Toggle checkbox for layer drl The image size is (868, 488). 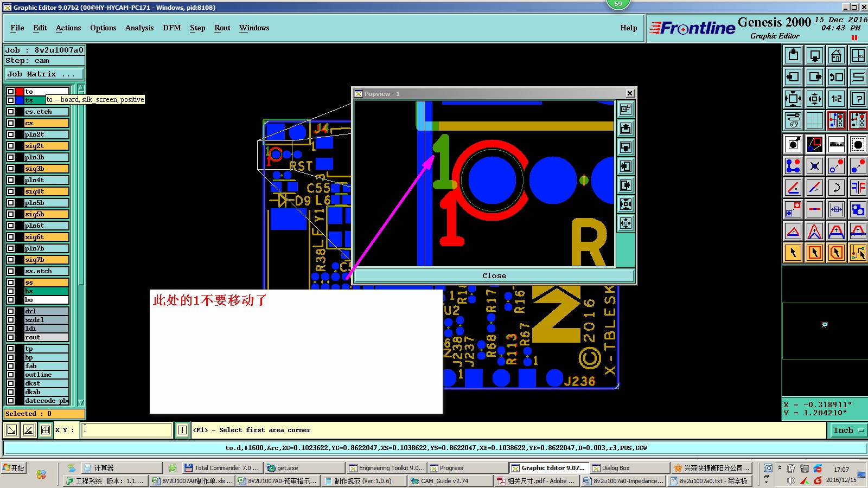click(x=11, y=311)
